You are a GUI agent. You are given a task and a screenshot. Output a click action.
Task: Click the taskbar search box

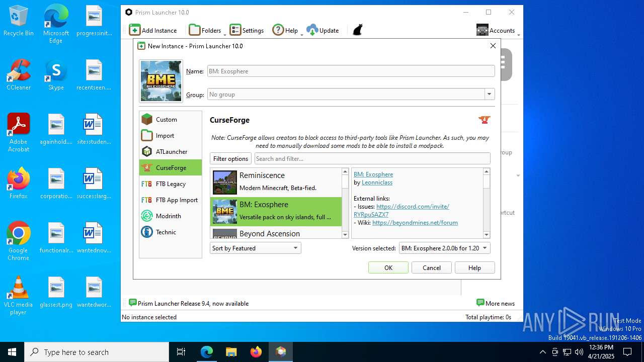pos(97,352)
